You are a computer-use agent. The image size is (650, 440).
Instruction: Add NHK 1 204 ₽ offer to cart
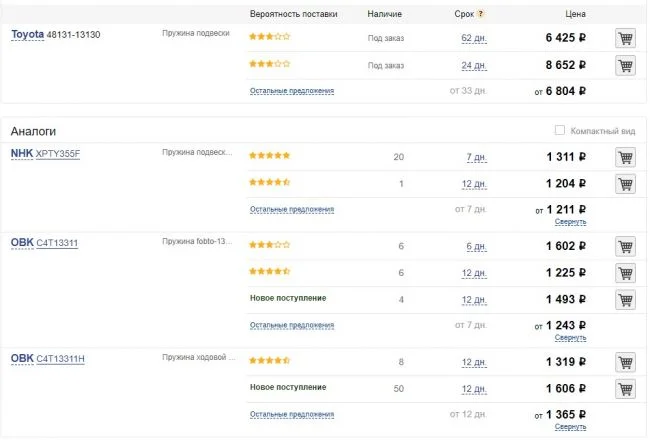[625, 184]
